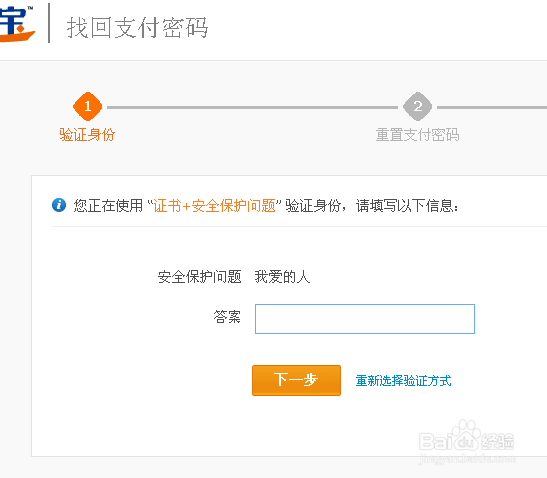
Task: Select the 重置支付密码 step label
Action: point(418,135)
